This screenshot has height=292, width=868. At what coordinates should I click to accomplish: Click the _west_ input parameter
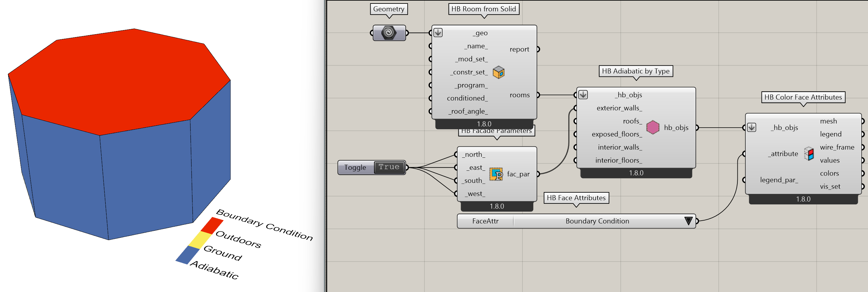[x=475, y=194]
